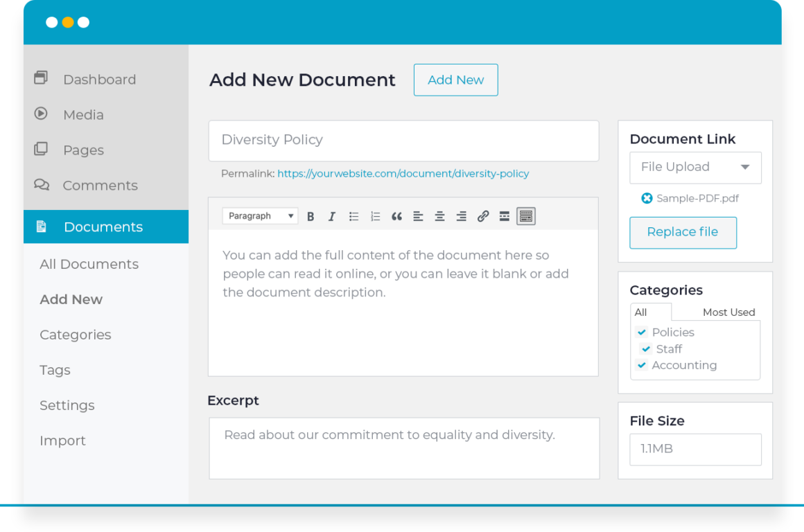The height and width of the screenshot is (532, 804).
Task: Apply italic formatting
Action: (x=332, y=216)
